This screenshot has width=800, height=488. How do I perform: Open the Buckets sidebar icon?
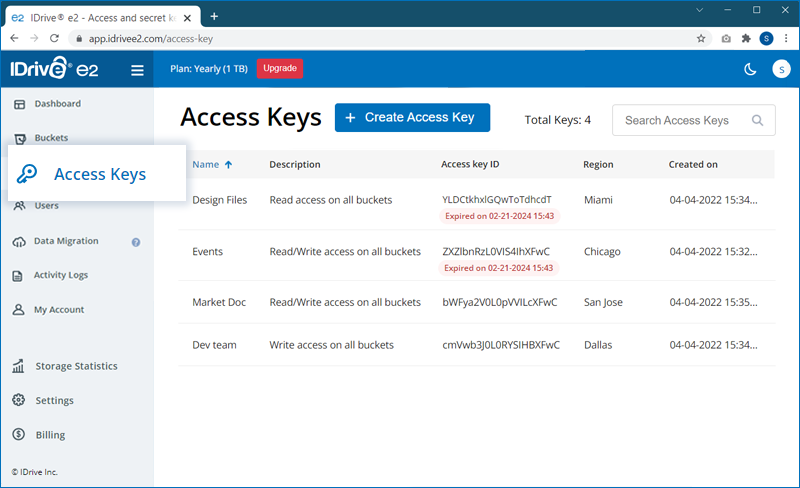(20, 139)
